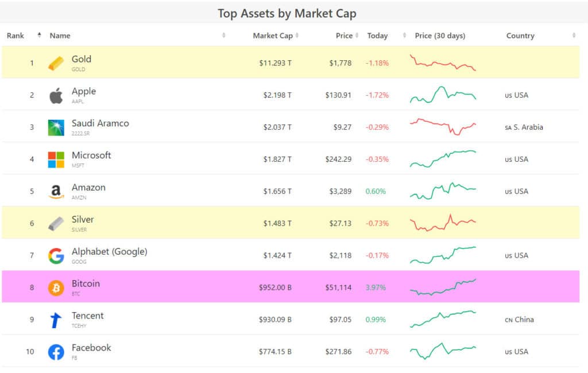Click the Tencent logo icon
Viewport: 588px width, 373px height.
tap(56, 320)
